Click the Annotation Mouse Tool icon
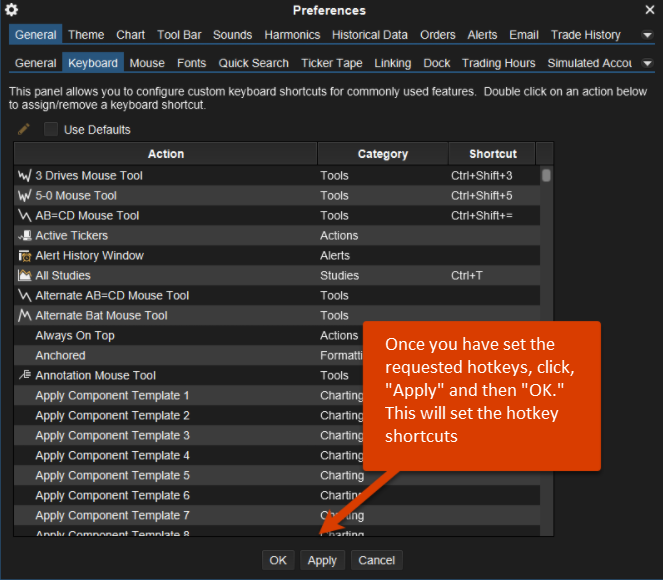 click(x=25, y=375)
